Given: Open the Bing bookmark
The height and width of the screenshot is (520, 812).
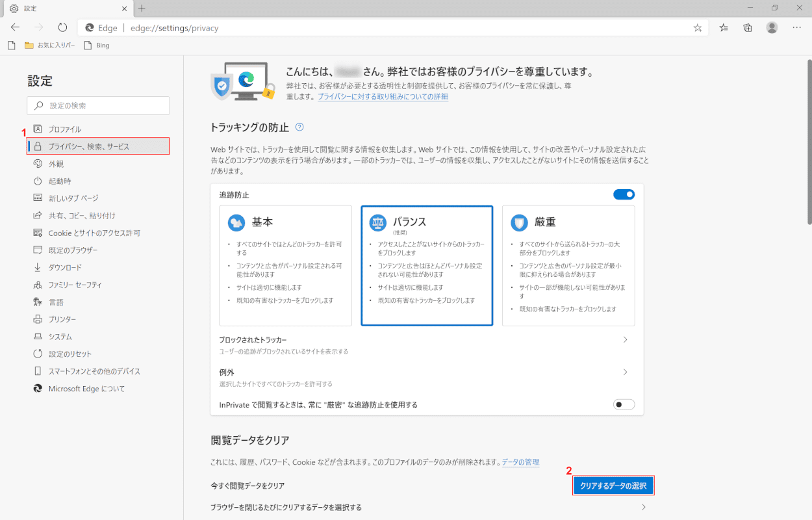Looking at the screenshot, I should coord(97,45).
